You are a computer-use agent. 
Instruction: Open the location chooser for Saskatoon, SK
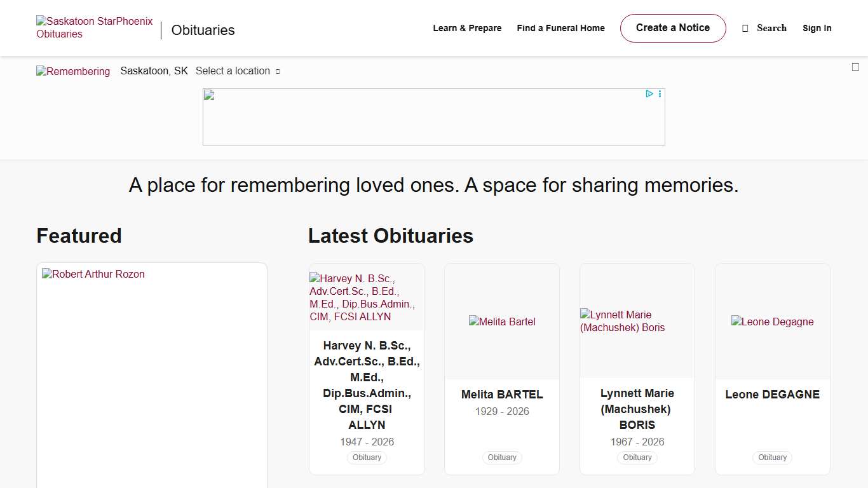pyautogui.click(x=154, y=71)
